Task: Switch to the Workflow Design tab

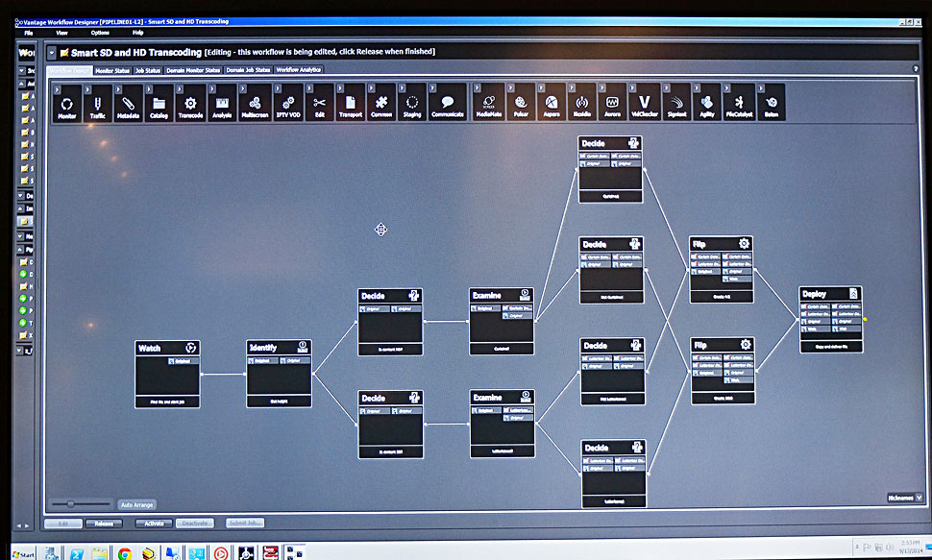Action: 69,70
